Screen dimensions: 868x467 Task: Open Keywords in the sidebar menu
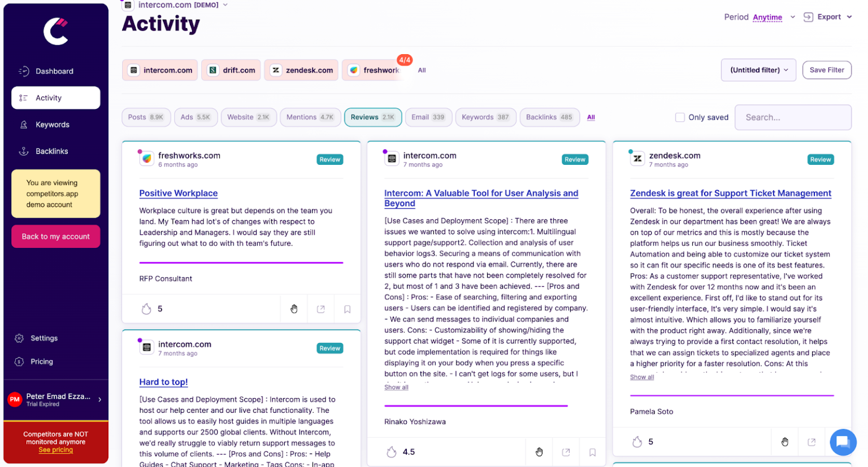click(x=52, y=125)
